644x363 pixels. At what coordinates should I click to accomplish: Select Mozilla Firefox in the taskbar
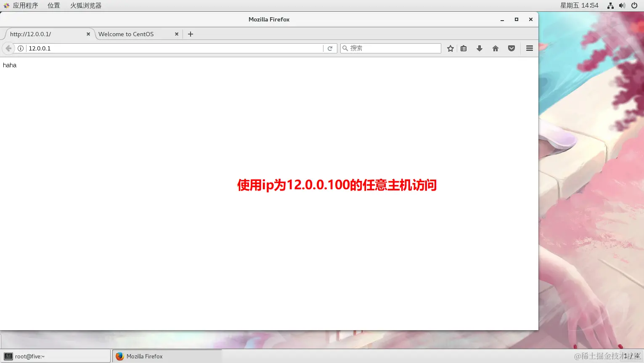pos(167,356)
